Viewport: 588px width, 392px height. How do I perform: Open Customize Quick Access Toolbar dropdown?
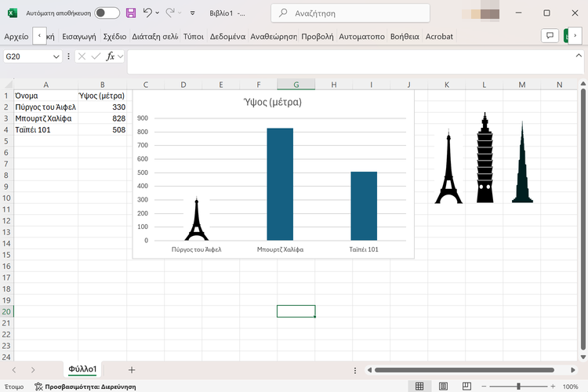[192, 13]
